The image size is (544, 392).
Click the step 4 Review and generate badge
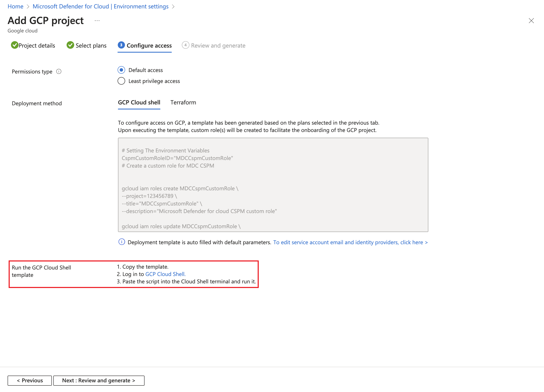(185, 45)
